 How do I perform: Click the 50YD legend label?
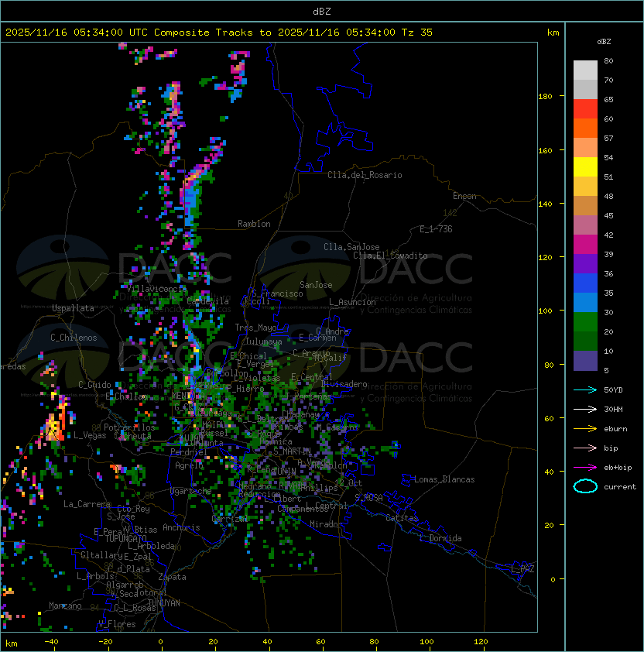[613, 390]
